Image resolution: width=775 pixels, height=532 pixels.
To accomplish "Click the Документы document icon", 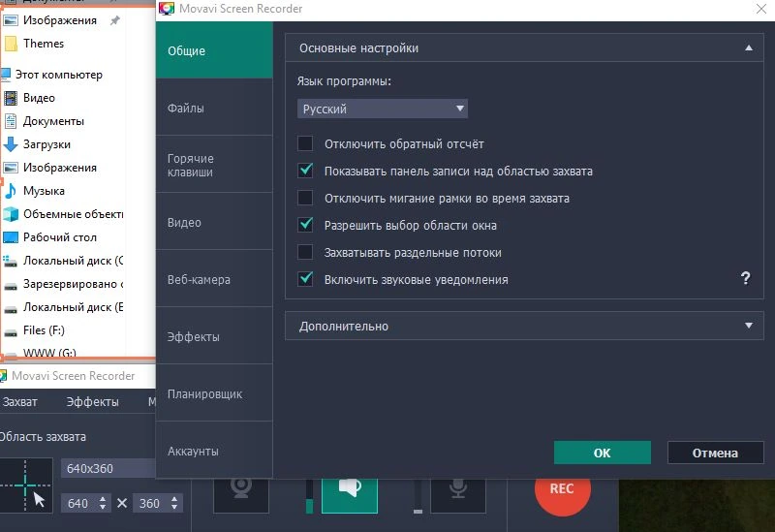I will 11,121.
